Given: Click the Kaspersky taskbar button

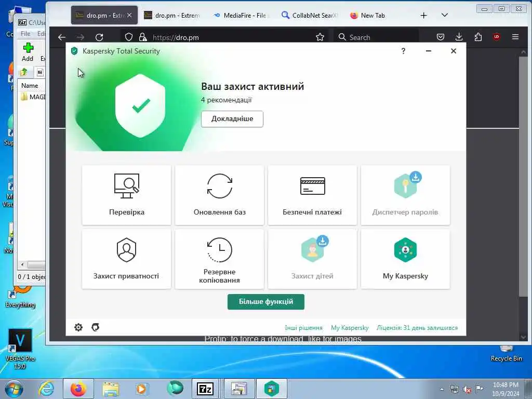Looking at the screenshot, I should click(x=271, y=389).
